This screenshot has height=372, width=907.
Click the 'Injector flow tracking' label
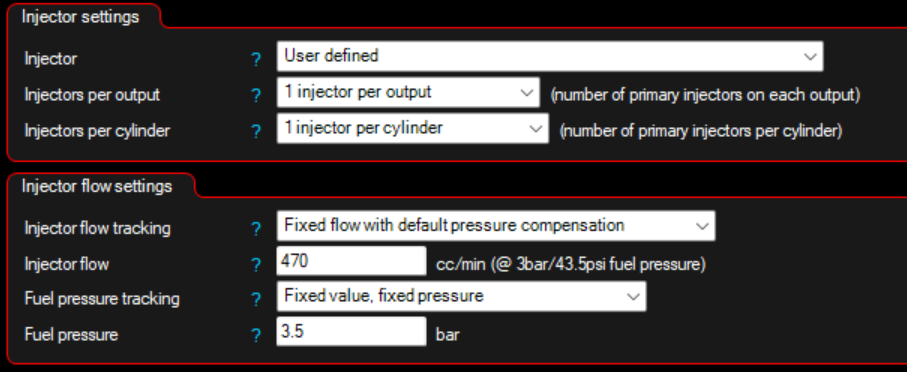click(97, 228)
